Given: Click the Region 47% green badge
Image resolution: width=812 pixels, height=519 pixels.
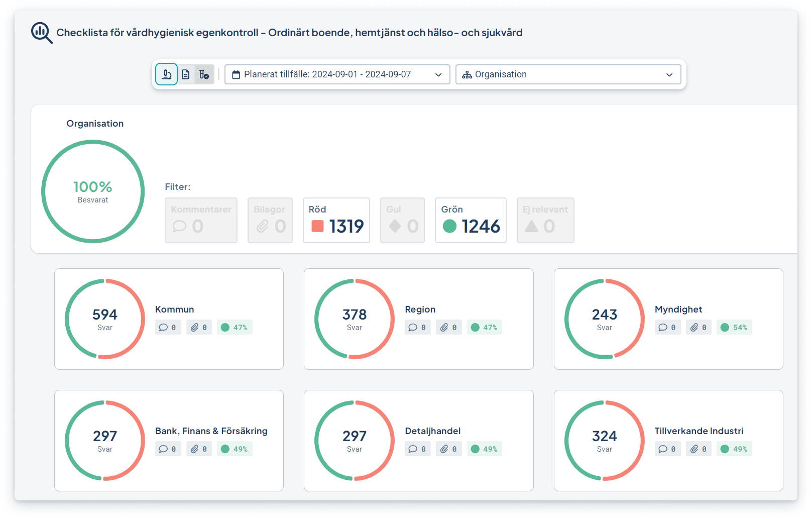Looking at the screenshot, I should (485, 328).
